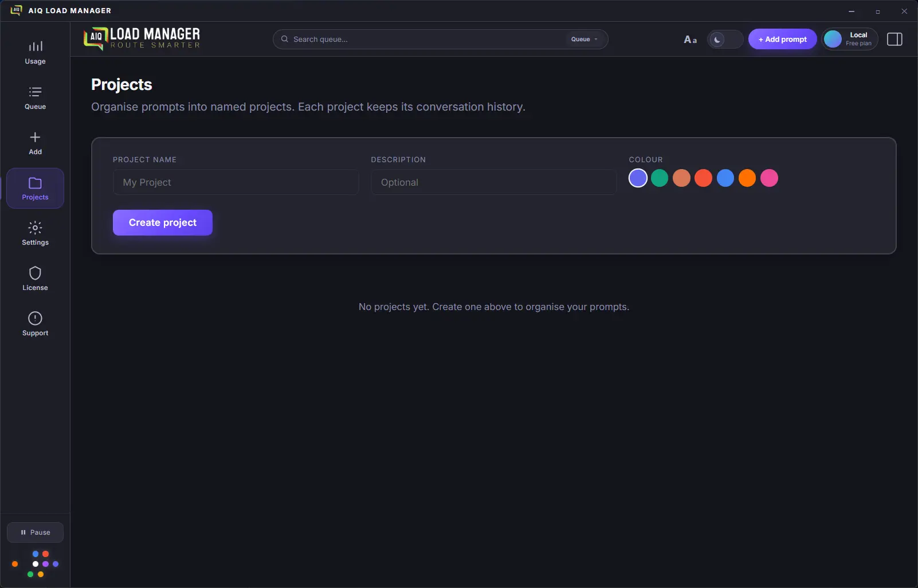Click into the Search queue box
Viewport: 918px width, 588px height.
pos(440,39)
